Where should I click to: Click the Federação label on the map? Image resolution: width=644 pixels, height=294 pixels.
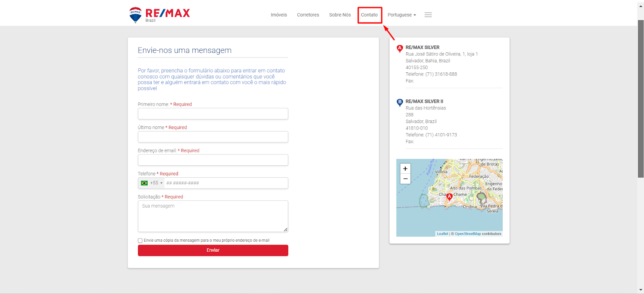click(x=479, y=177)
